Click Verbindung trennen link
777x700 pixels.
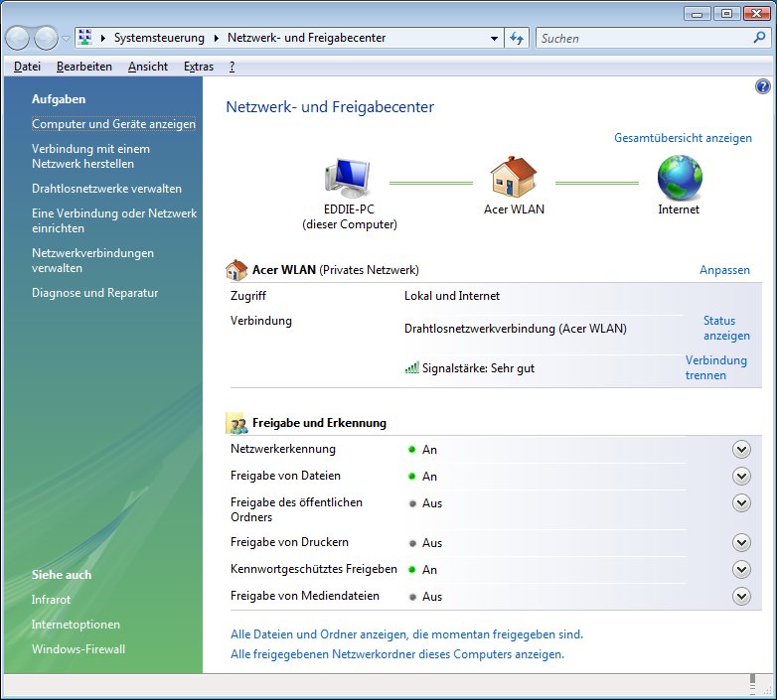(x=715, y=367)
